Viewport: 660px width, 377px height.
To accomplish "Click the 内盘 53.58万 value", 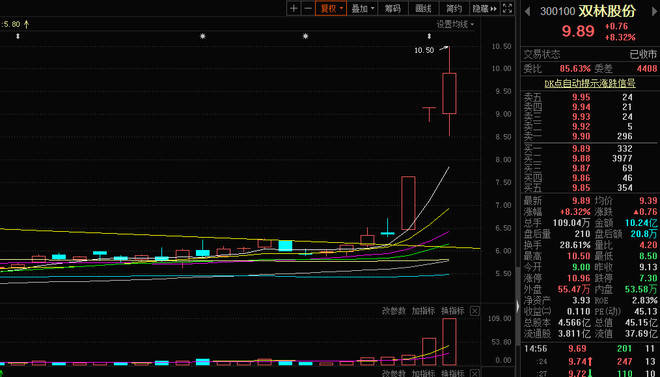I will 642,289.
